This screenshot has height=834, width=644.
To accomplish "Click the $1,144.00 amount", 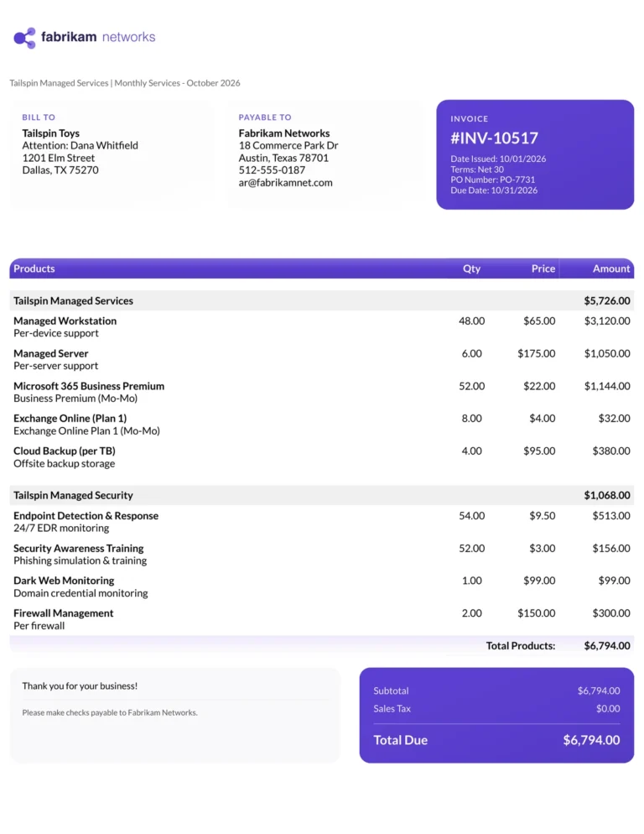I will (x=607, y=386).
